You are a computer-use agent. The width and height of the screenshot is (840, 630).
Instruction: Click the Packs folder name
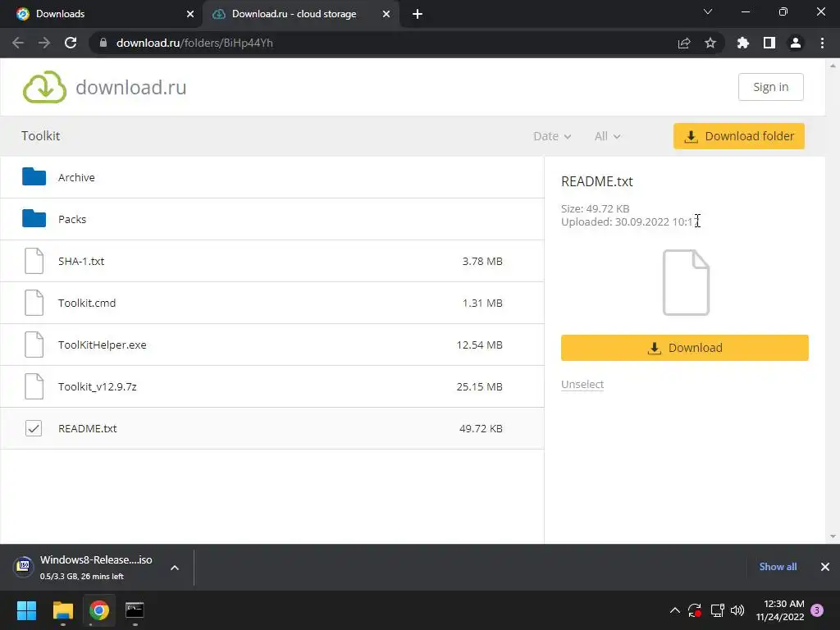(x=72, y=219)
